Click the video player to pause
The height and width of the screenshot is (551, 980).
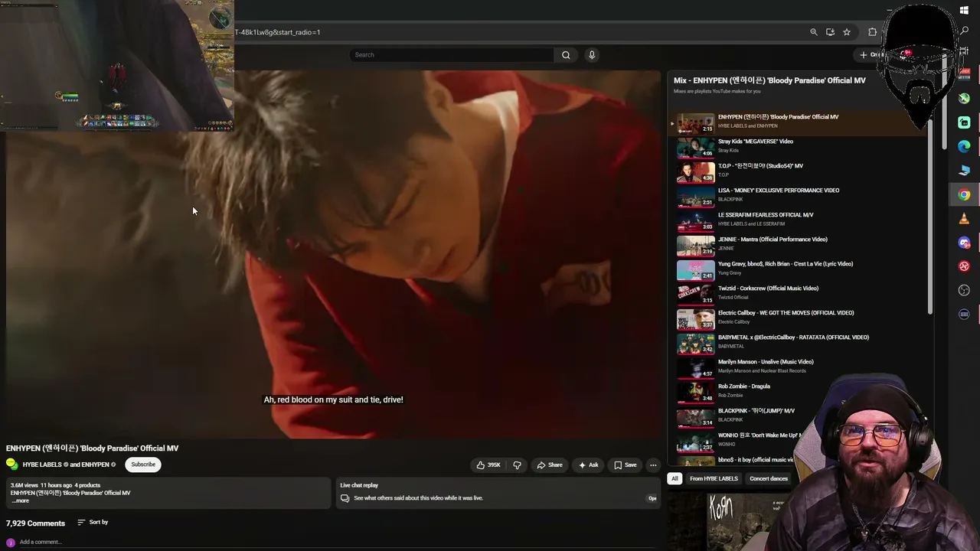[333, 254]
